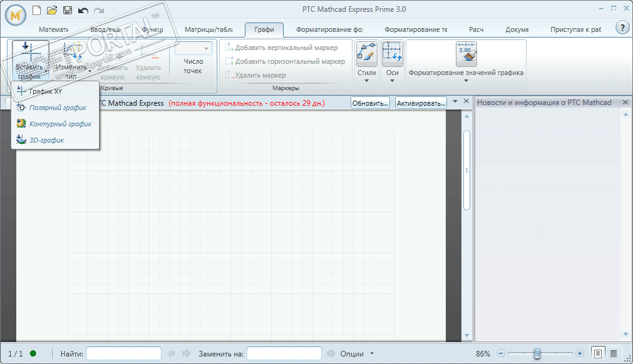633x364 pixels.
Task: Choose Полярный график from the plot menu
Action: 55,108
